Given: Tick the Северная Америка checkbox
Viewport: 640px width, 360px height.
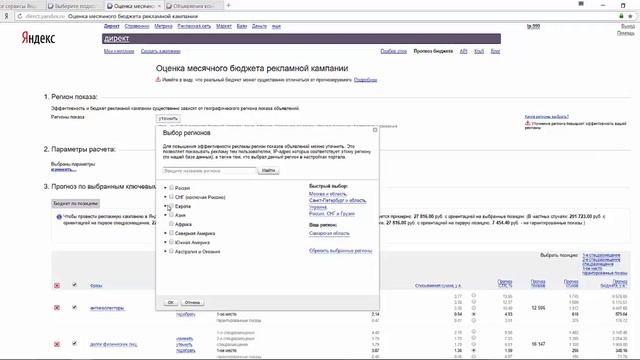Looking at the screenshot, I should 171,233.
